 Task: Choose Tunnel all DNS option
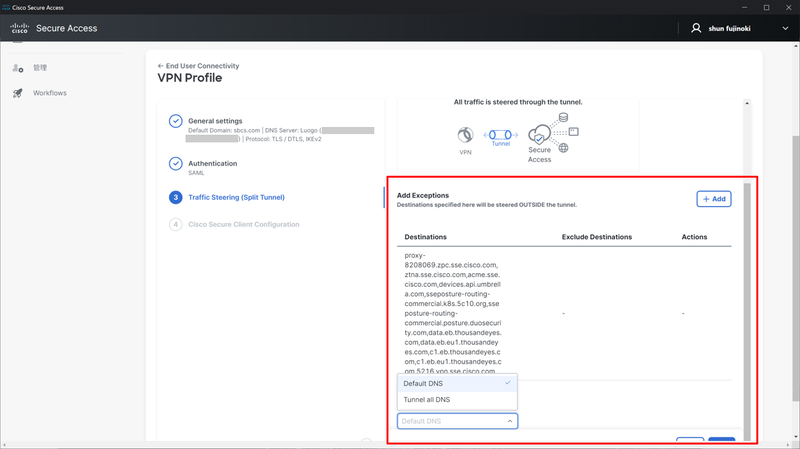pyautogui.click(x=457, y=400)
